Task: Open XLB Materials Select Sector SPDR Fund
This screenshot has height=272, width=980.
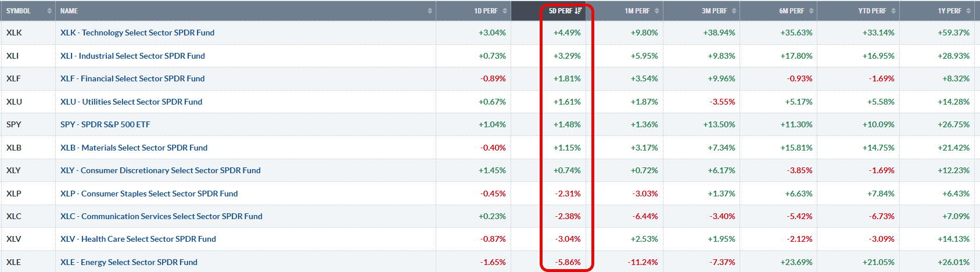Action: tap(134, 148)
